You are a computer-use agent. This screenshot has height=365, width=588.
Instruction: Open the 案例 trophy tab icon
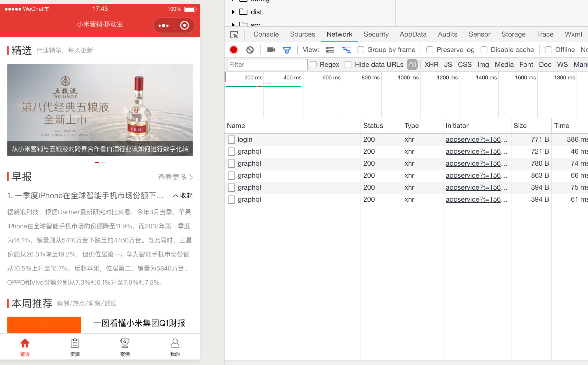(125, 343)
